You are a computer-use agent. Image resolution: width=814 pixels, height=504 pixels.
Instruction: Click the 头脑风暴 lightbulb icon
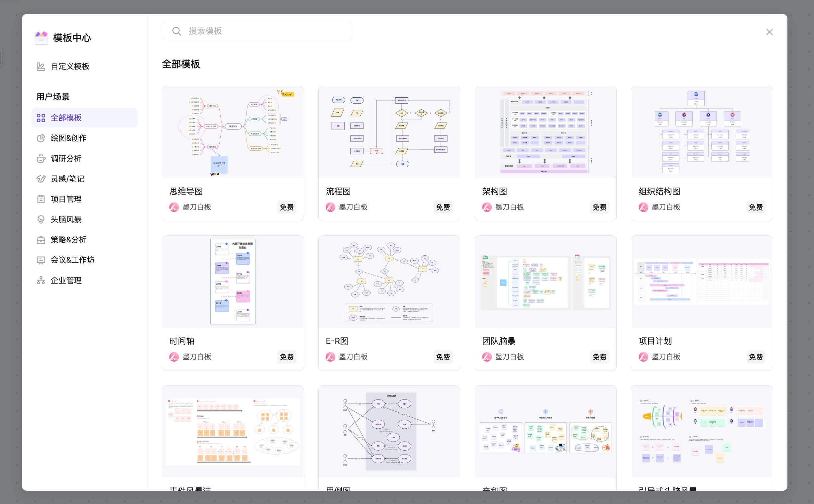click(41, 219)
